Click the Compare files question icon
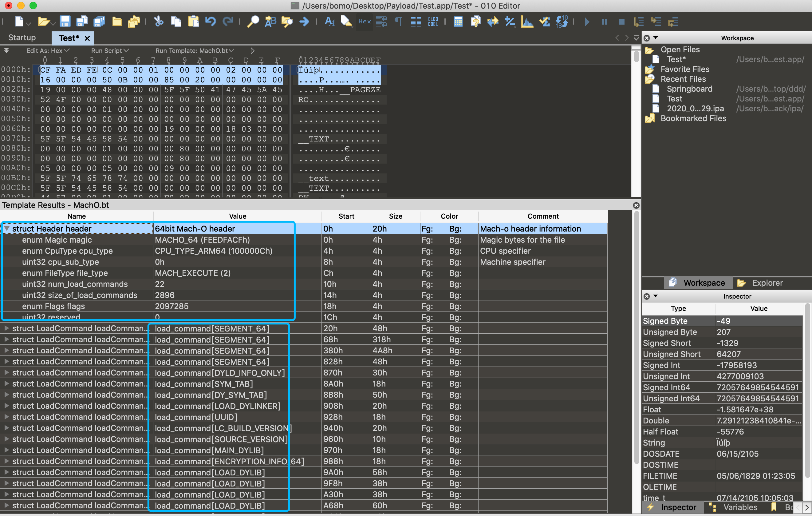Screen dimensions: 812x516 point(475,22)
